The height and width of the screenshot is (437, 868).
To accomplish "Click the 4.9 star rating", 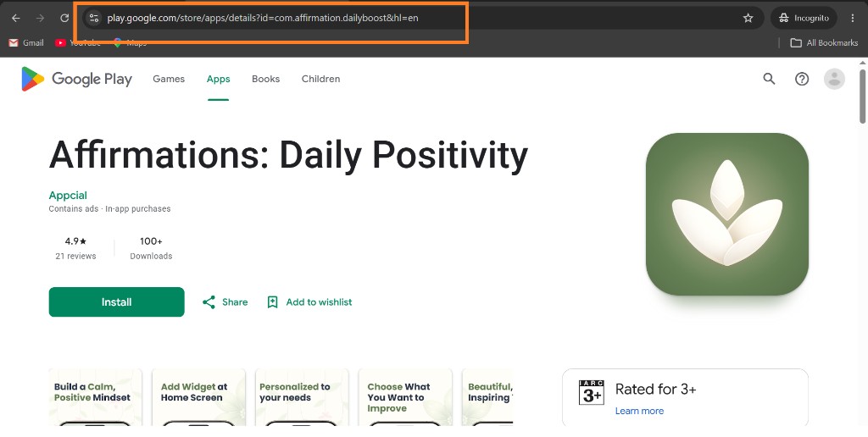I will point(75,241).
